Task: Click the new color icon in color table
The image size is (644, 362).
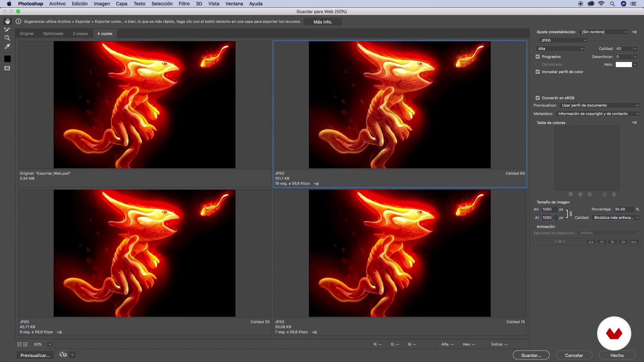Action: click(x=605, y=194)
